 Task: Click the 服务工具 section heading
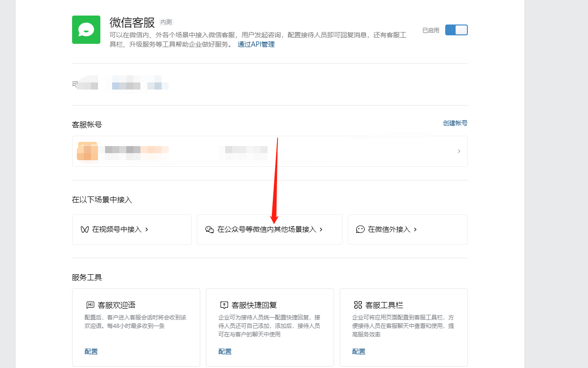click(x=87, y=278)
